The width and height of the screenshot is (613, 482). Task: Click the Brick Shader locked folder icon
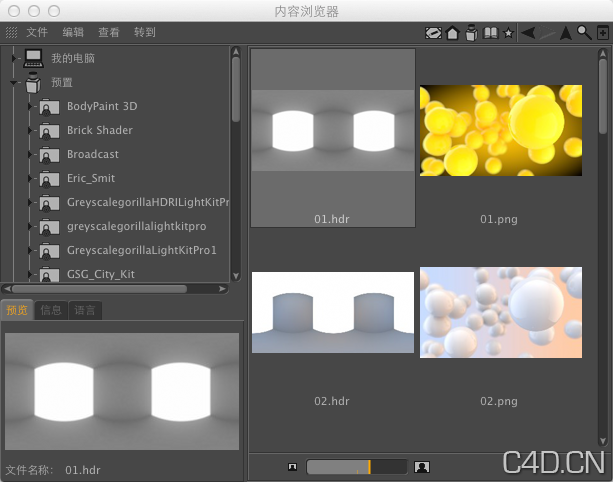[x=49, y=131]
